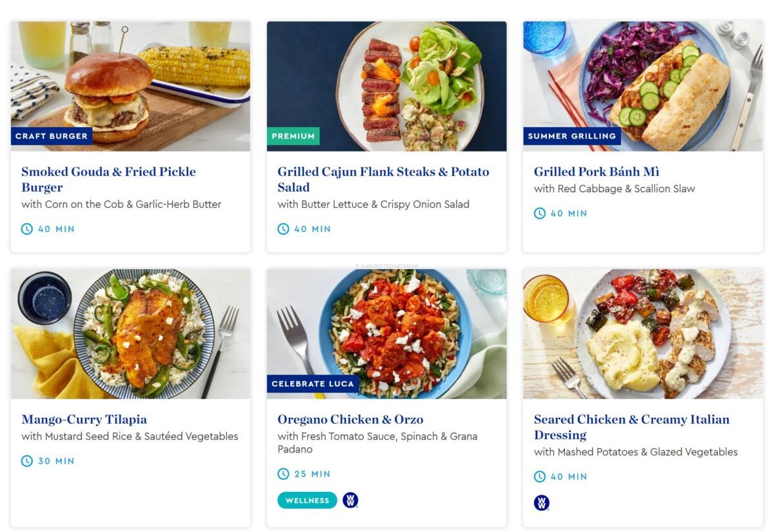Click the WELLNESS tag button

307,500
